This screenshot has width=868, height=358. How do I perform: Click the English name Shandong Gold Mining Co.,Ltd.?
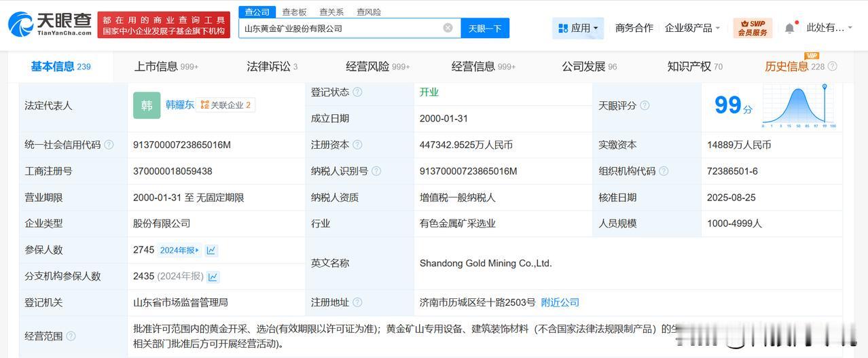pyautogui.click(x=486, y=264)
